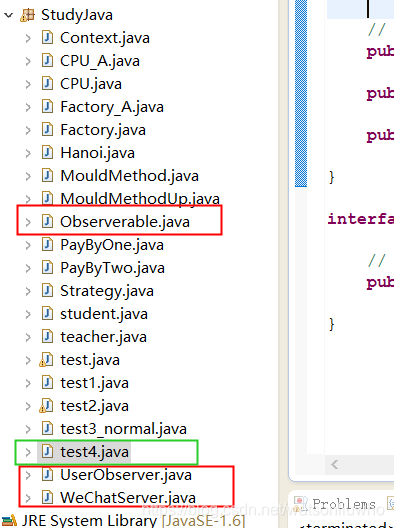394x528 pixels.
Task: Expand the Observerable.java tree node
Action: click(x=28, y=222)
